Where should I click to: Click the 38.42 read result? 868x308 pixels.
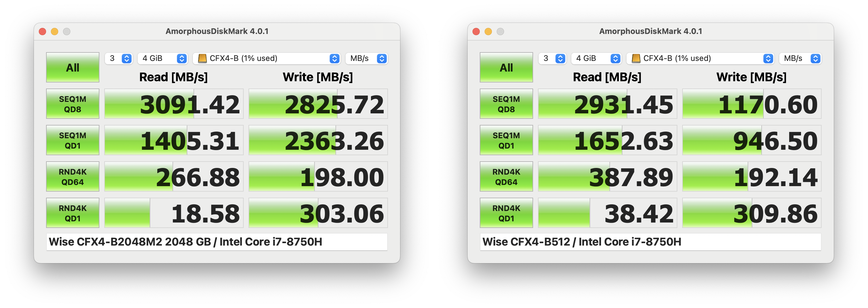tap(608, 213)
